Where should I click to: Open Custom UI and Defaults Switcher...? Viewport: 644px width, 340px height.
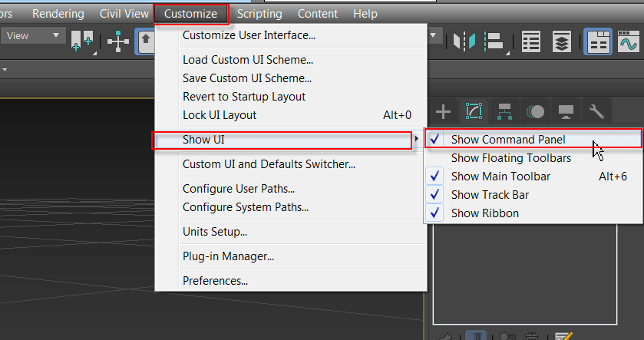point(291,164)
